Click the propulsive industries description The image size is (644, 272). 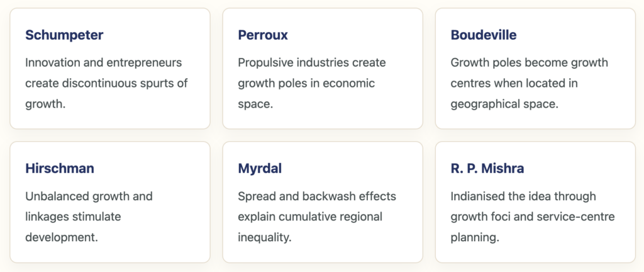(312, 83)
